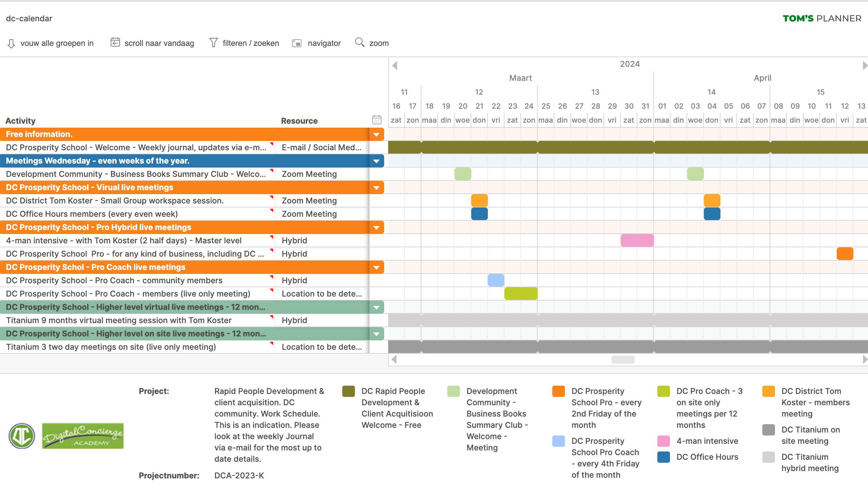Select DC Office Hours block on 21 March
This screenshot has width=868, height=496.
[x=479, y=214]
